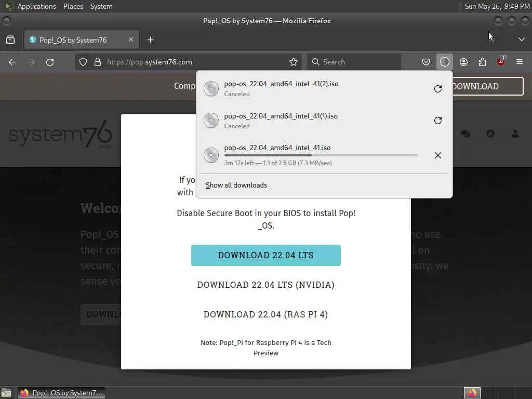
Task: Open the Places menu in the top panel
Action: [73, 6]
